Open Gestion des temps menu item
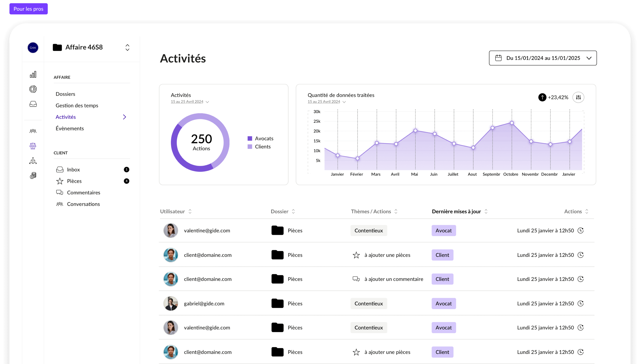This screenshot has width=640, height=364. tap(77, 106)
